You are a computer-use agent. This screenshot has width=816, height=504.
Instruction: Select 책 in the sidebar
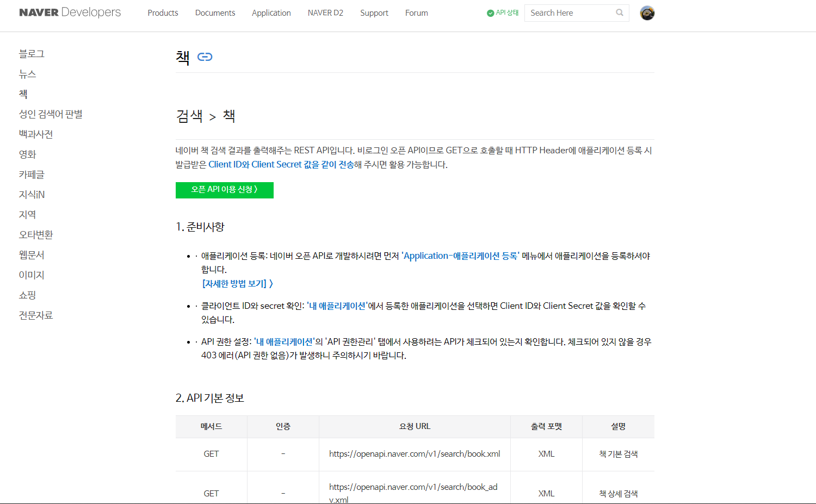click(x=23, y=94)
